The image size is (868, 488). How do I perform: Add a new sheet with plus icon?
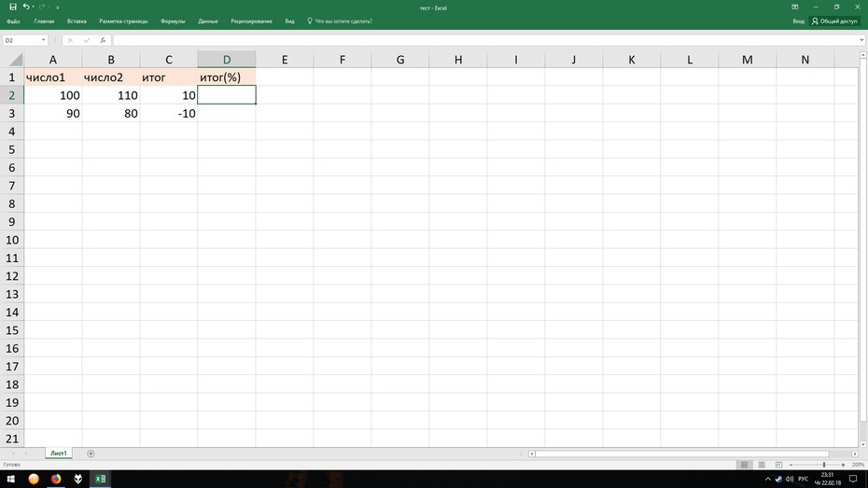(91, 453)
